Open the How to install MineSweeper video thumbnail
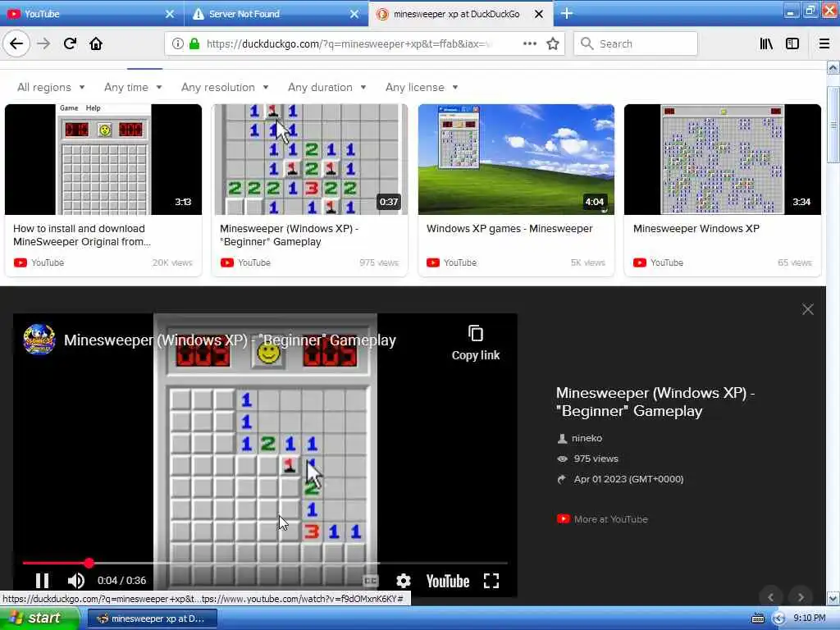 [x=103, y=159]
